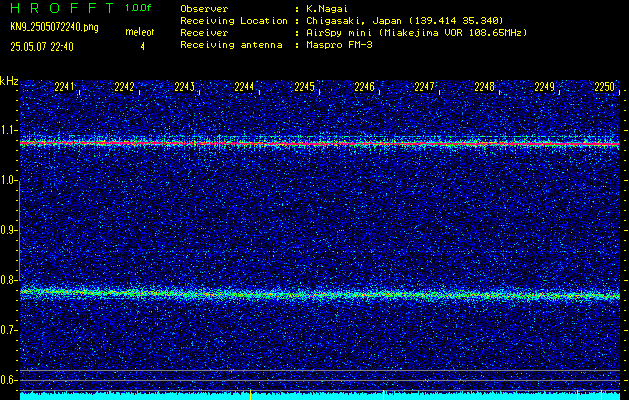
Task: Click the 0.6 frequency axis label
Action: pos(9,380)
